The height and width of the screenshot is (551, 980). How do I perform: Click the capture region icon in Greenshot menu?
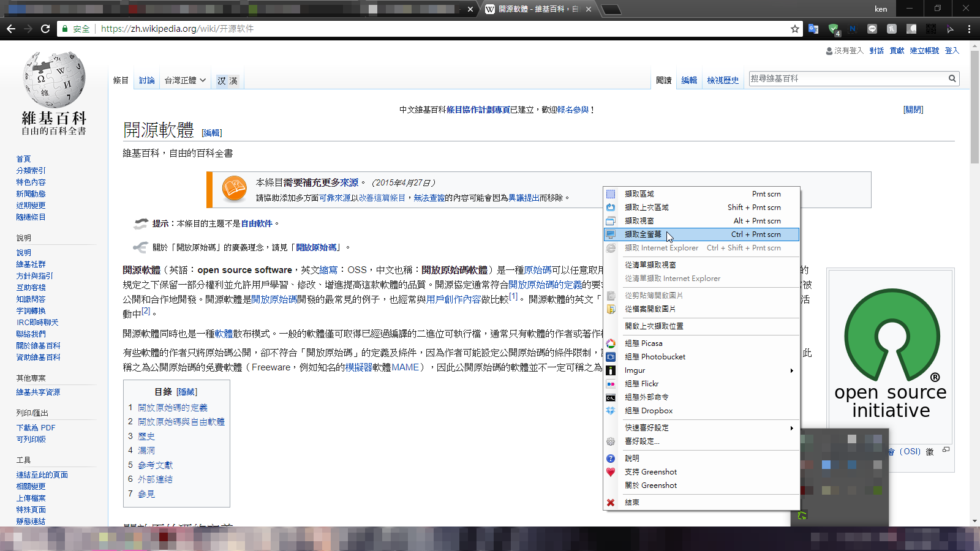pos(611,193)
